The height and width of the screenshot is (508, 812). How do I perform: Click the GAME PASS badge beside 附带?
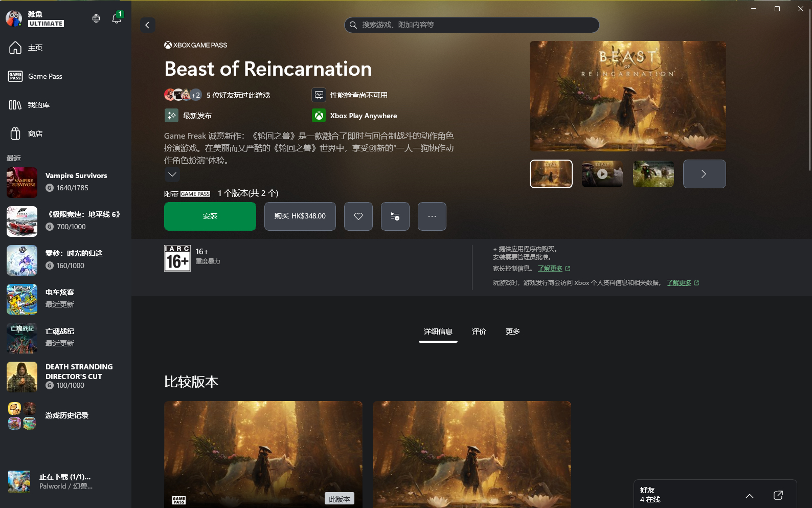tap(195, 194)
